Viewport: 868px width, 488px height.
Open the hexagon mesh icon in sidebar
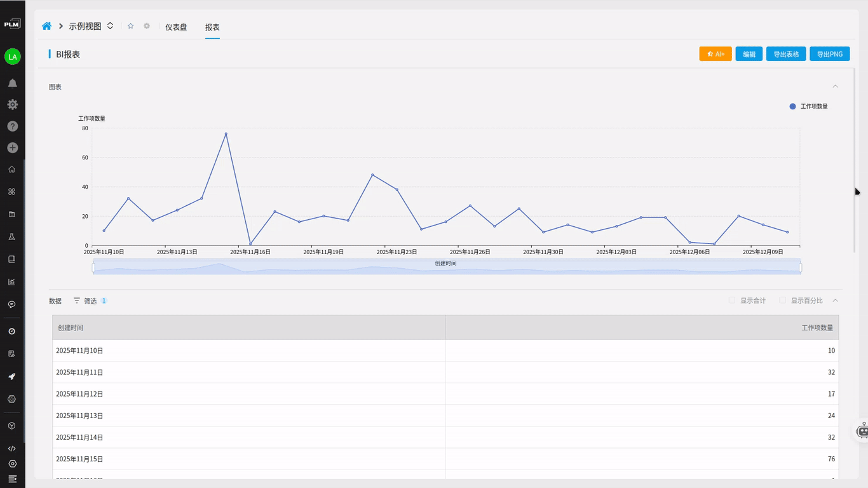pyautogui.click(x=11, y=399)
